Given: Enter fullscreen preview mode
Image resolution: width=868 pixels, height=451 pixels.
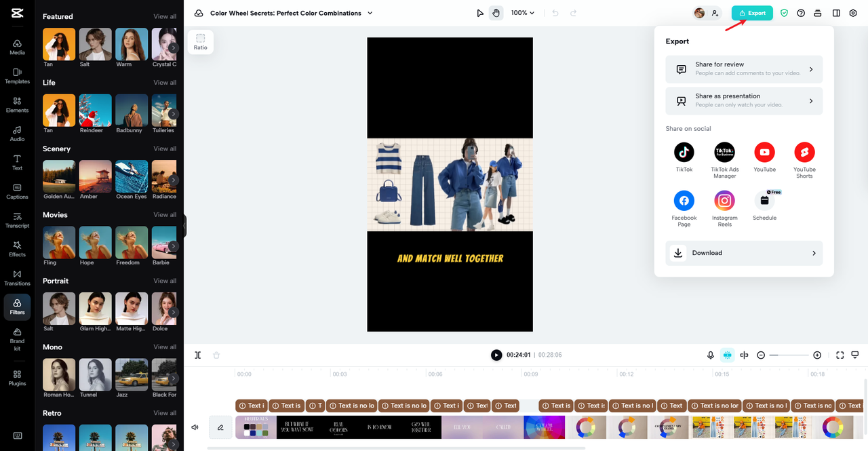Looking at the screenshot, I should [840, 355].
